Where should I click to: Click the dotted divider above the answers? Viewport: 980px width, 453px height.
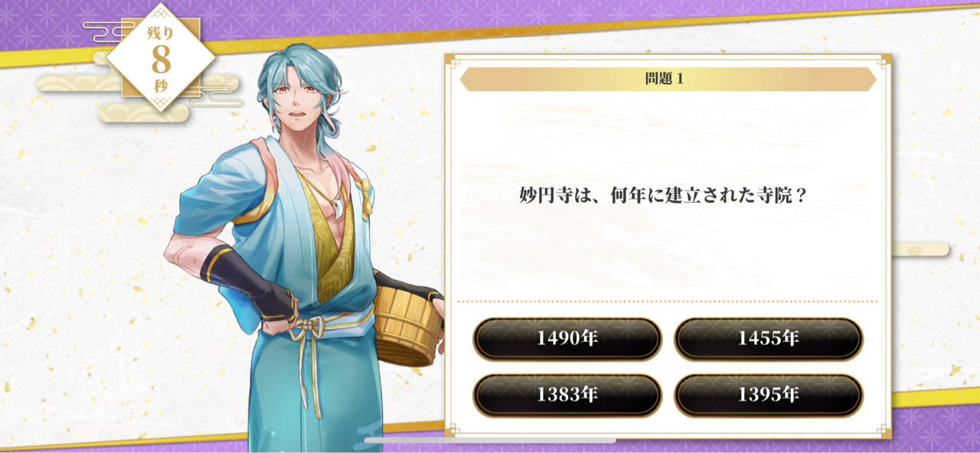click(668, 301)
